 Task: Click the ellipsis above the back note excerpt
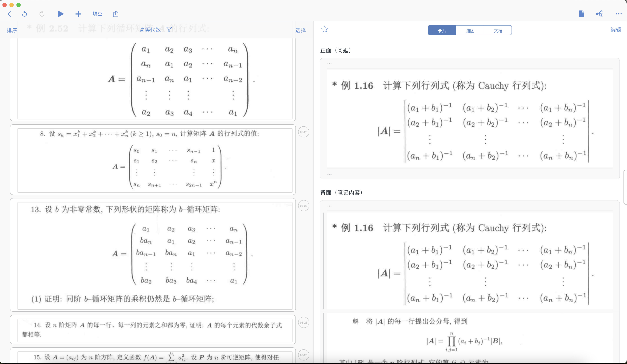329,206
